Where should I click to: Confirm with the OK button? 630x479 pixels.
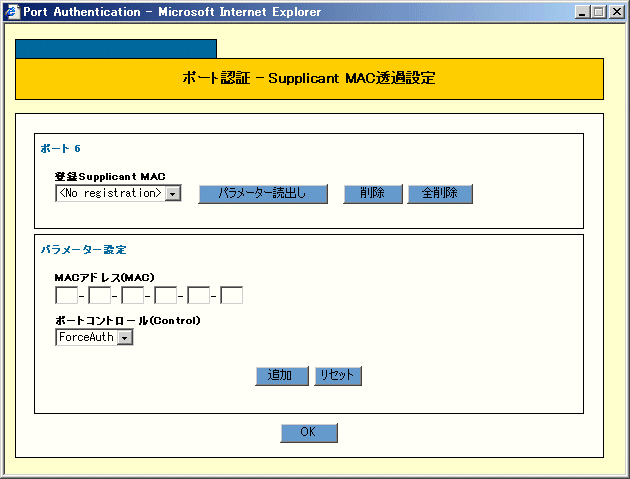pos(309,433)
